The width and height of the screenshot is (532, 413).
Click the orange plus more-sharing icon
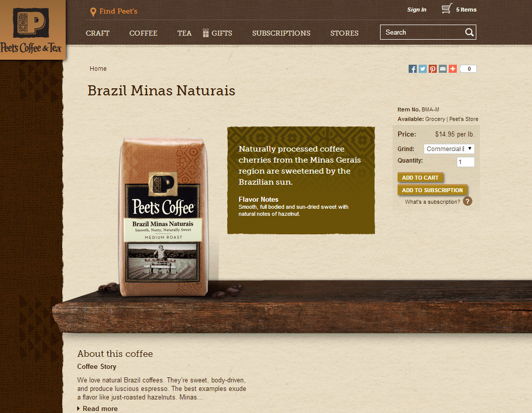coord(453,69)
